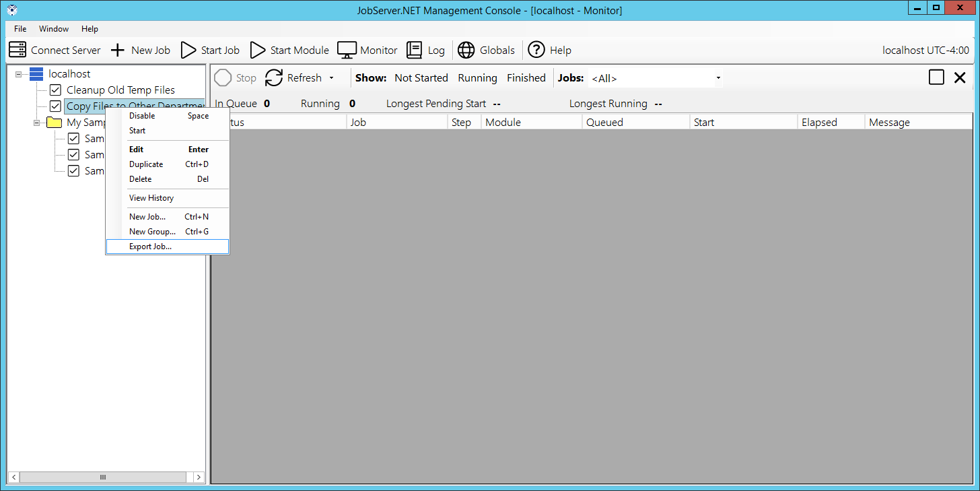The image size is (980, 491).
Task: Select View History in the context menu
Action: click(x=151, y=198)
